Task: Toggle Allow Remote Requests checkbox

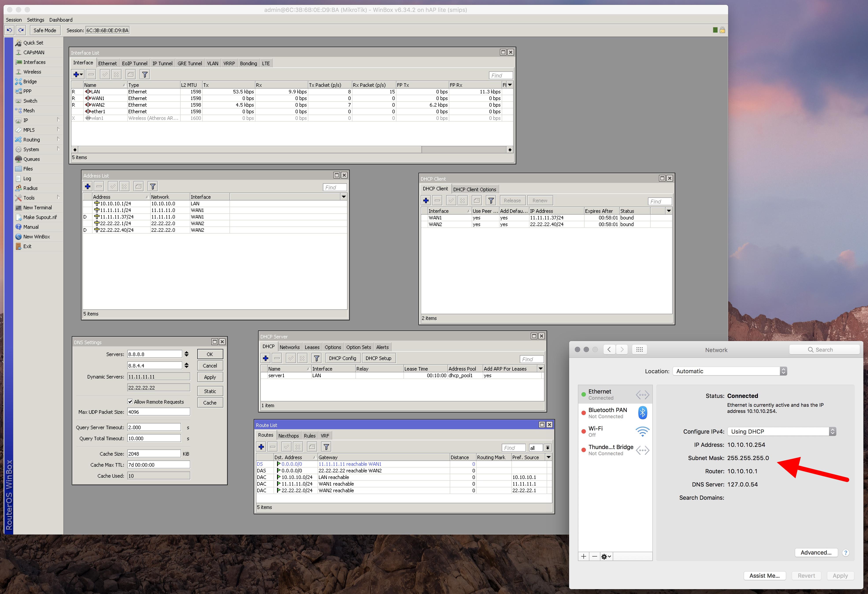Action: pyautogui.click(x=130, y=402)
